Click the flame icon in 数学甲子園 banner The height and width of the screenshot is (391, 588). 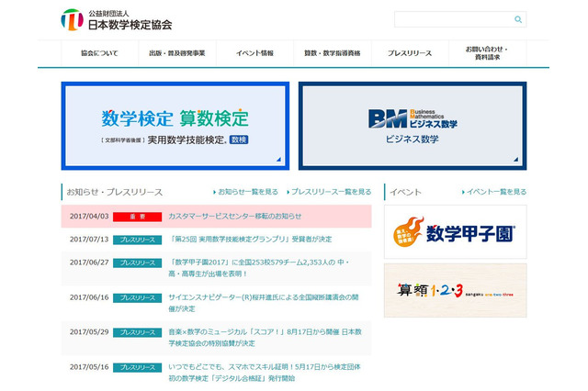408,232
